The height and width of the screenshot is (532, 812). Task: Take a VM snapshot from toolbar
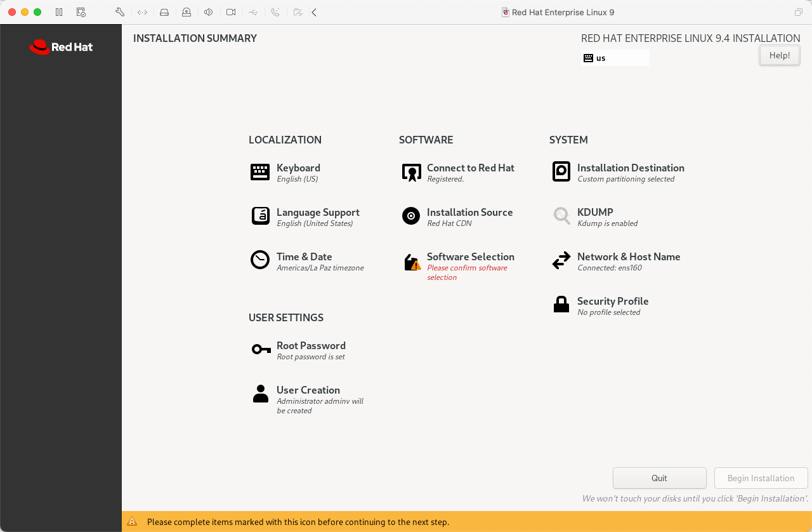tap(81, 12)
